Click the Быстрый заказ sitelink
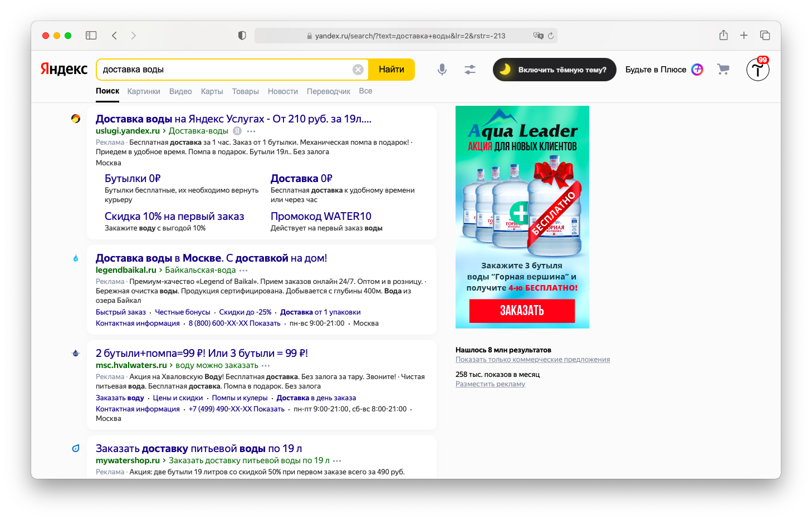The height and width of the screenshot is (520, 812). 121,312
